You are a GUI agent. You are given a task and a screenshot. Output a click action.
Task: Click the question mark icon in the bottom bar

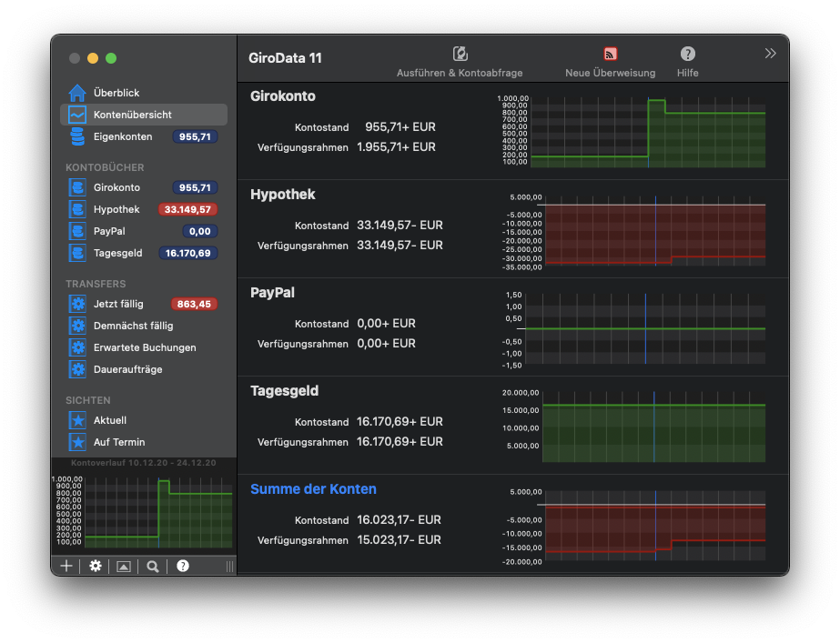point(183,566)
